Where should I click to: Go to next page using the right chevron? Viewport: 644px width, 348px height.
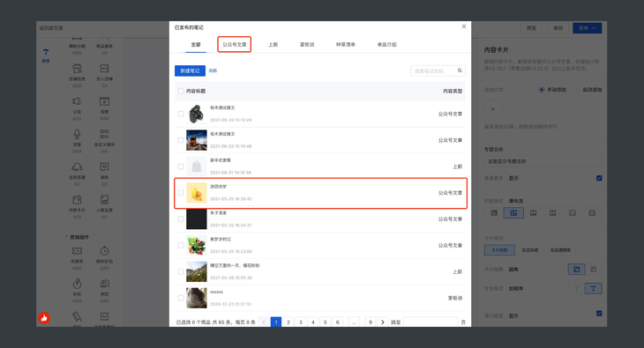pos(382,322)
